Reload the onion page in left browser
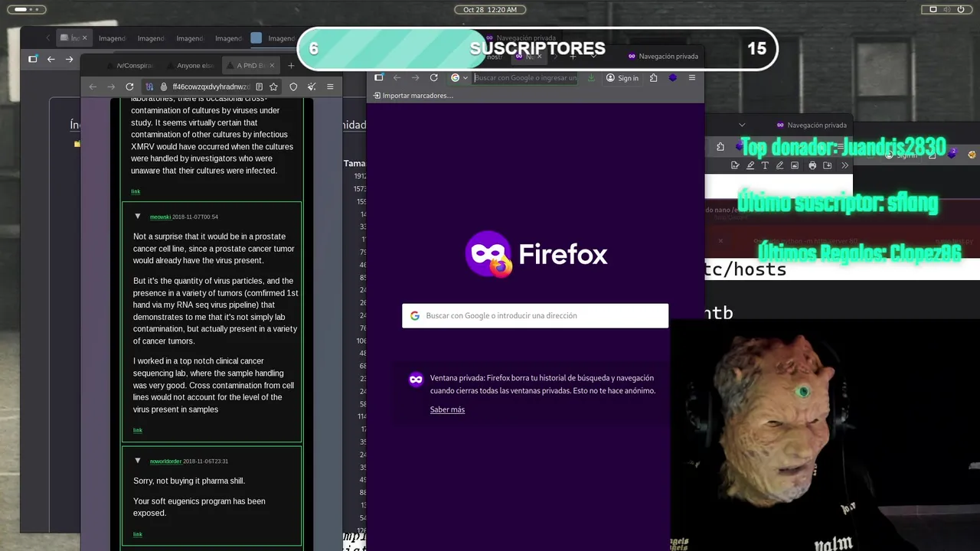The image size is (980, 551). click(129, 86)
